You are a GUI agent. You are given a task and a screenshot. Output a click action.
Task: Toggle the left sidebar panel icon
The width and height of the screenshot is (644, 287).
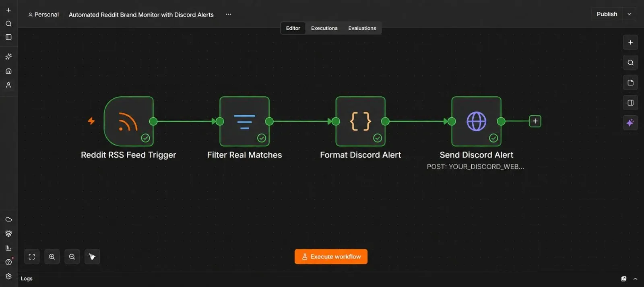tap(8, 37)
